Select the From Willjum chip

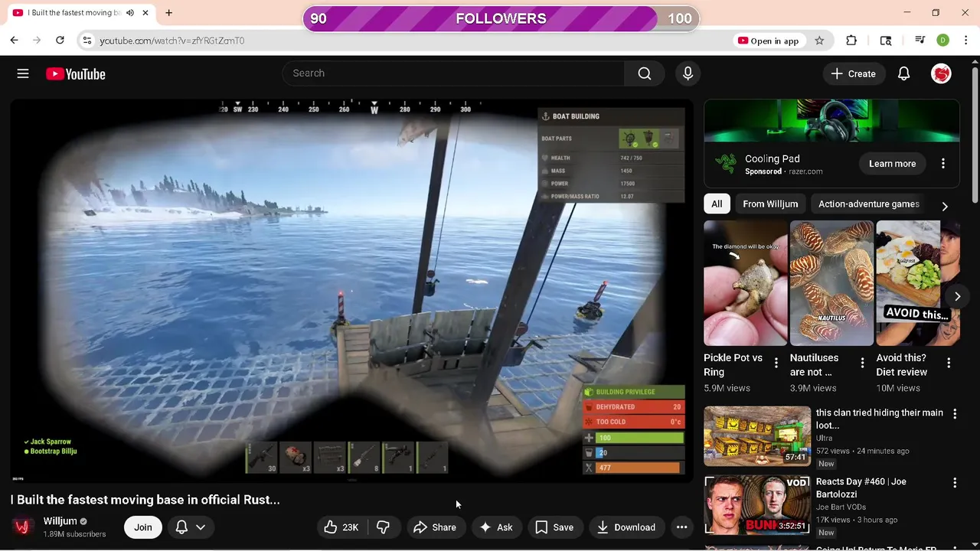point(770,204)
